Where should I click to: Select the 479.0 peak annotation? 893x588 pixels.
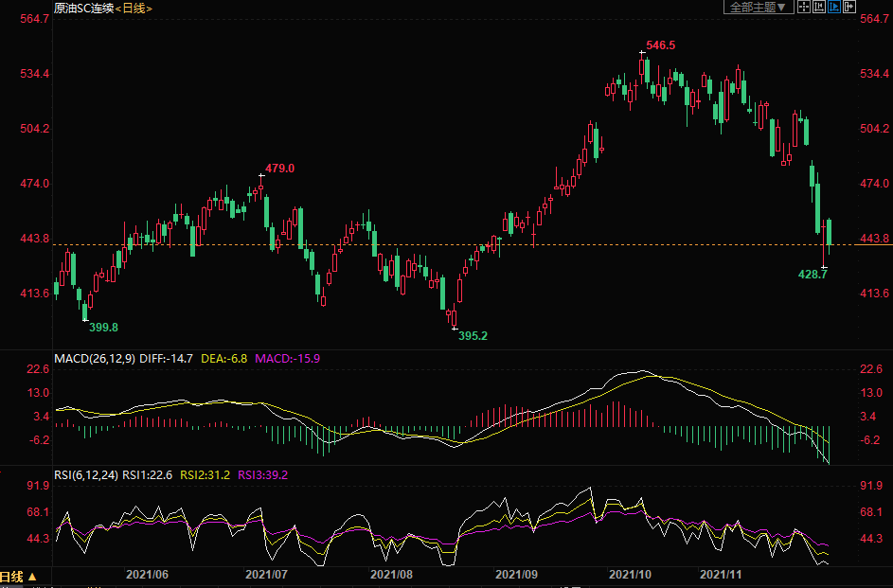coord(279,169)
